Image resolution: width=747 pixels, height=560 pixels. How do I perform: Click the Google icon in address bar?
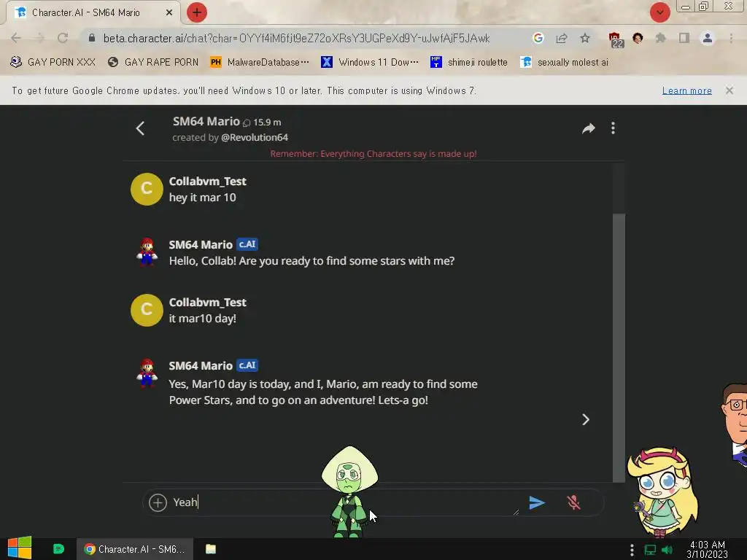tap(538, 38)
